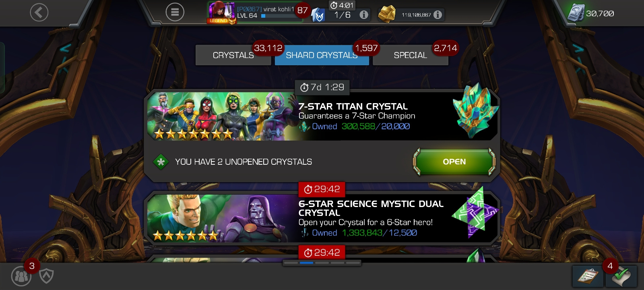Switch to the Special tab
Image resolution: width=644 pixels, height=290 pixels.
[x=411, y=55]
